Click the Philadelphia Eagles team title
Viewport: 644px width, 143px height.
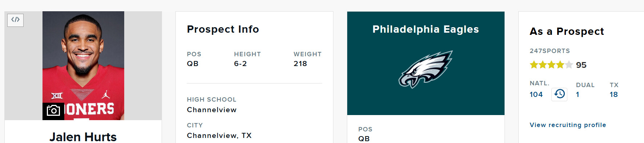[x=426, y=29]
